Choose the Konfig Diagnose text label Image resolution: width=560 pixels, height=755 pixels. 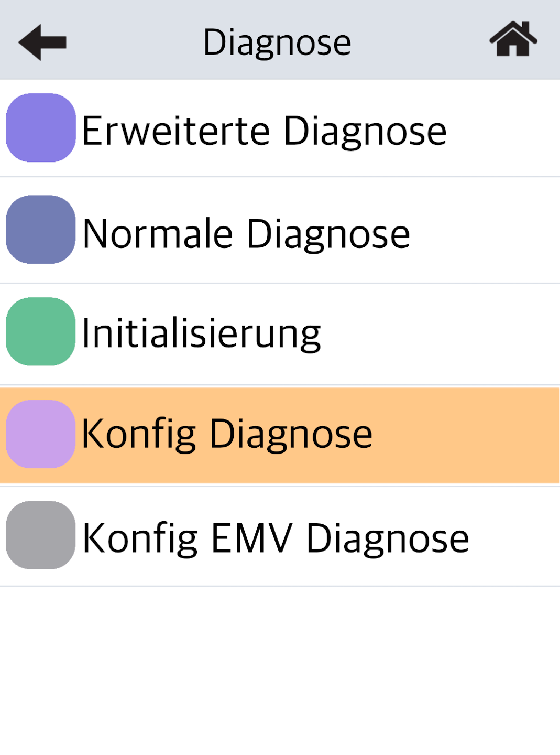click(x=227, y=434)
